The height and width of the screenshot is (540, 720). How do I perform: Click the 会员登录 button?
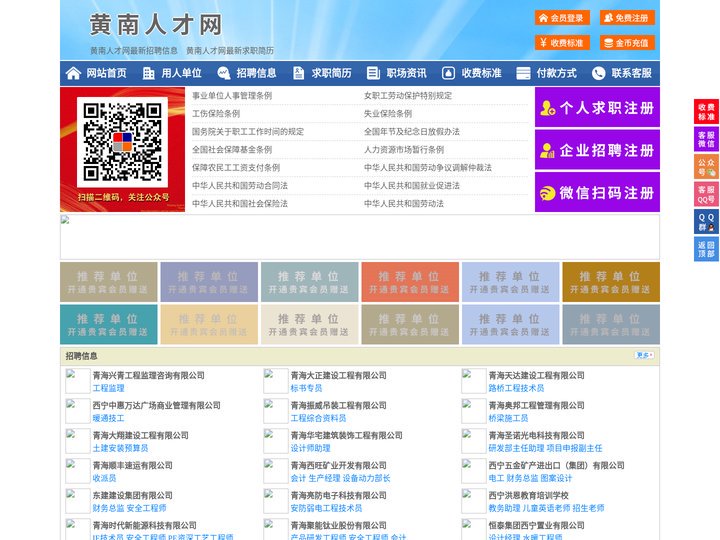click(562, 18)
